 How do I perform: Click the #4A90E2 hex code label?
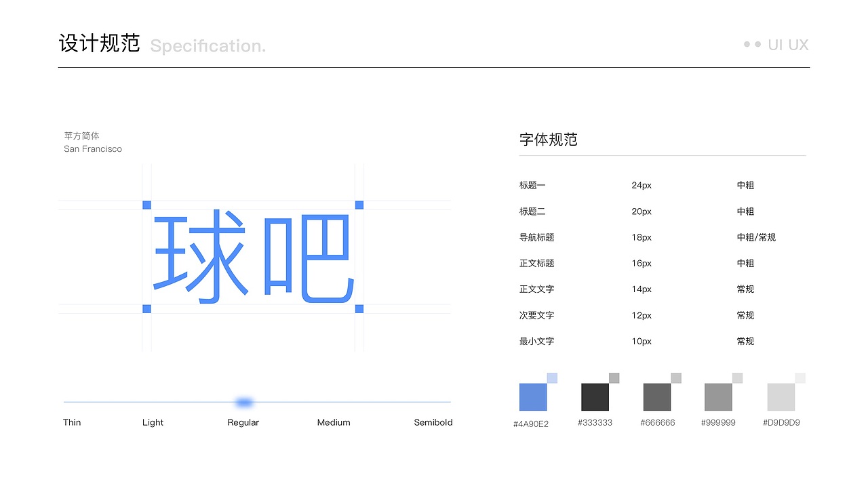pos(531,424)
